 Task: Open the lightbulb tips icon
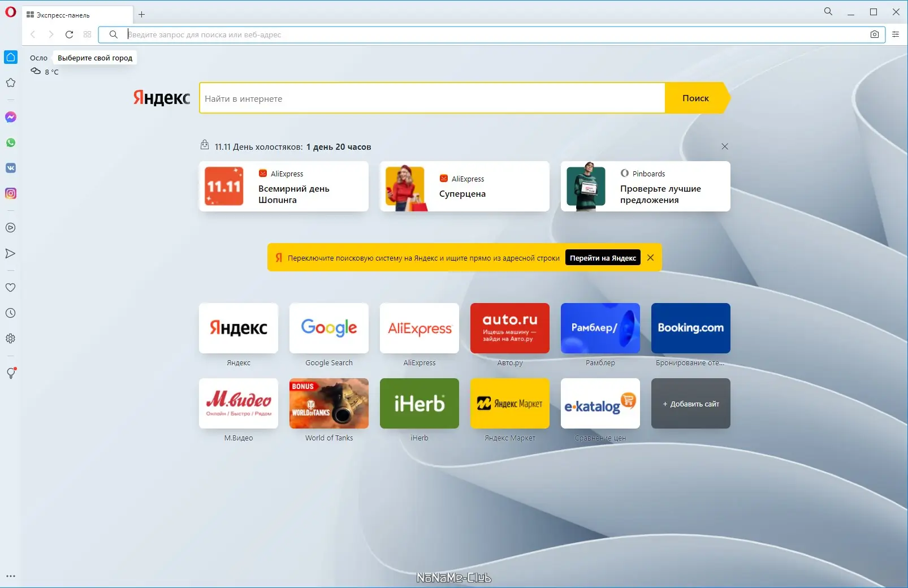[x=11, y=373]
